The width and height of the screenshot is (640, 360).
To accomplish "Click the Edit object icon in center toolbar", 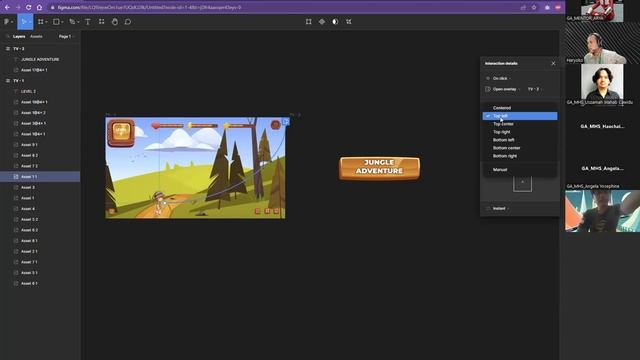I will pos(309,22).
